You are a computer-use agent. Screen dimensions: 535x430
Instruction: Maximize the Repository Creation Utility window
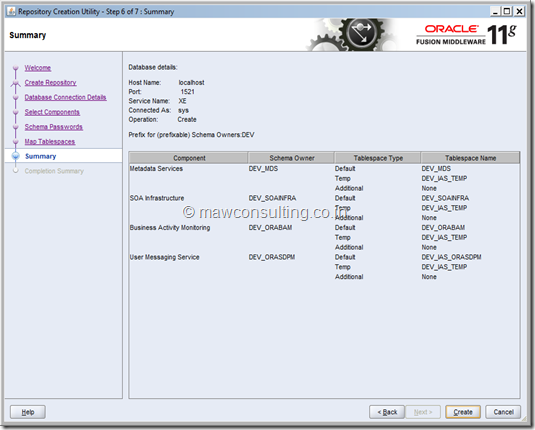pos(507,11)
